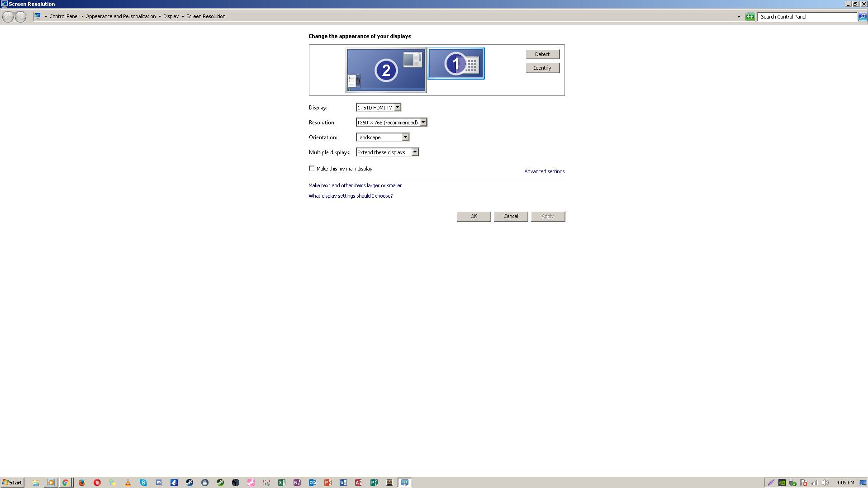The width and height of the screenshot is (868, 488).
Task: Launch Skype from the taskbar
Action: click(x=143, y=483)
